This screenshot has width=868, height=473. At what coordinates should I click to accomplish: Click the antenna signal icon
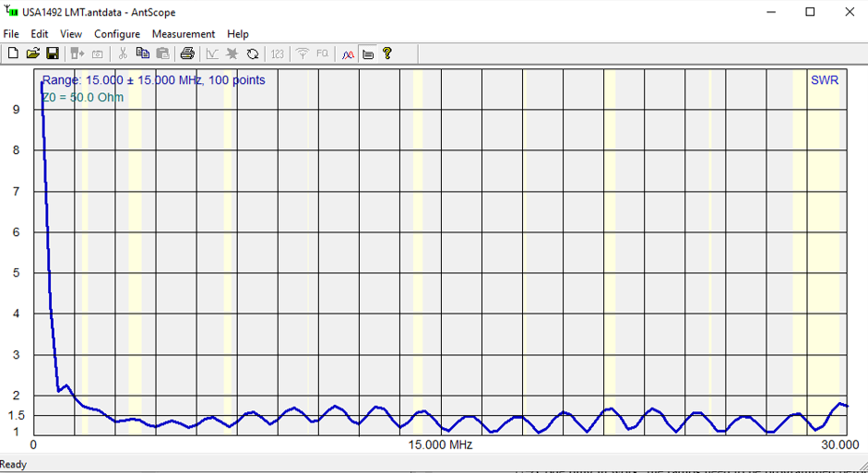tap(303, 53)
